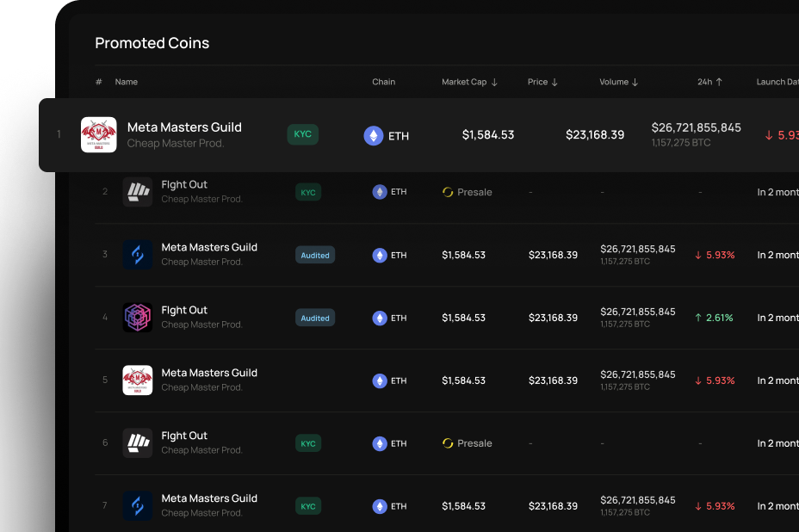Open Fight Out coin name in row 4
The height and width of the screenshot is (532, 799).
[184, 310]
